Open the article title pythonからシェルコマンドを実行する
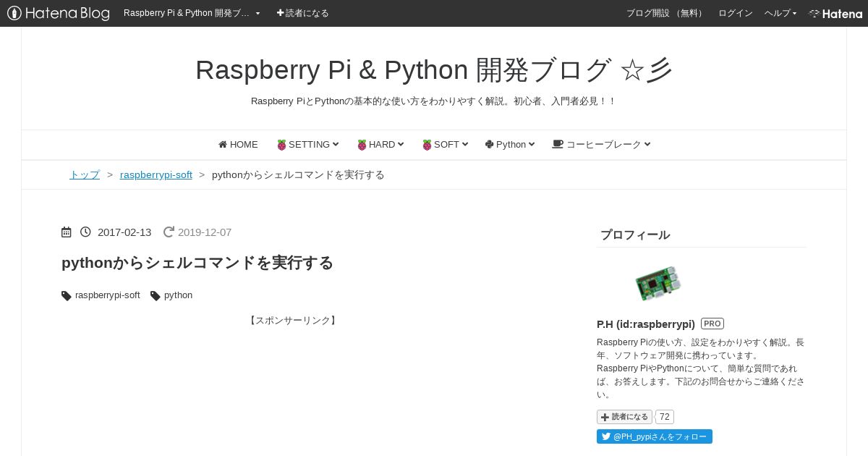 coord(197,263)
